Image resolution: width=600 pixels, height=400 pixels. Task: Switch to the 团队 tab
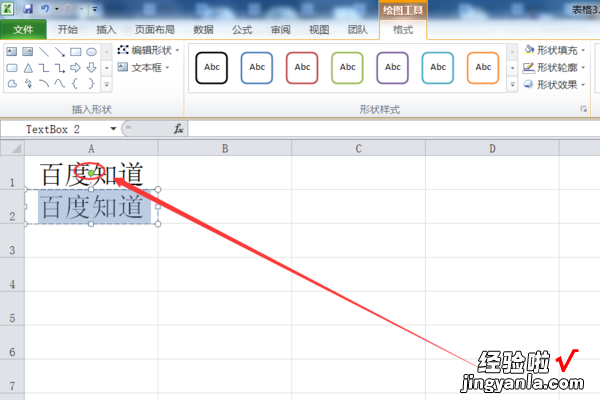358,29
